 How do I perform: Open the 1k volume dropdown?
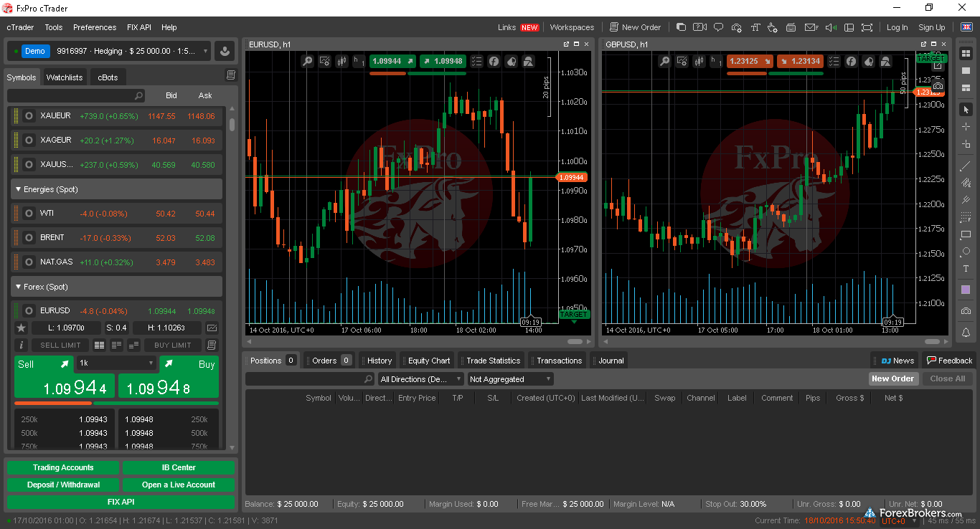[x=116, y=363]
